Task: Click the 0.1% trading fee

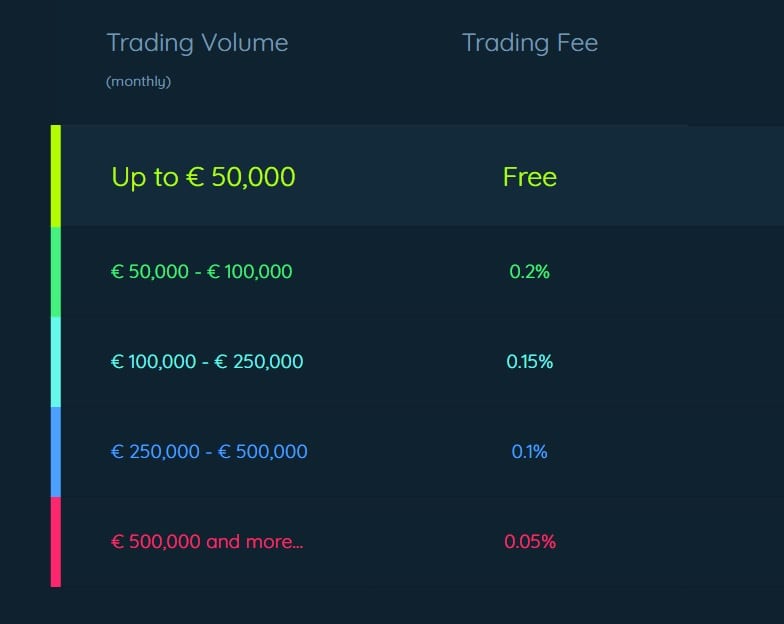Action: coord(530,451)
